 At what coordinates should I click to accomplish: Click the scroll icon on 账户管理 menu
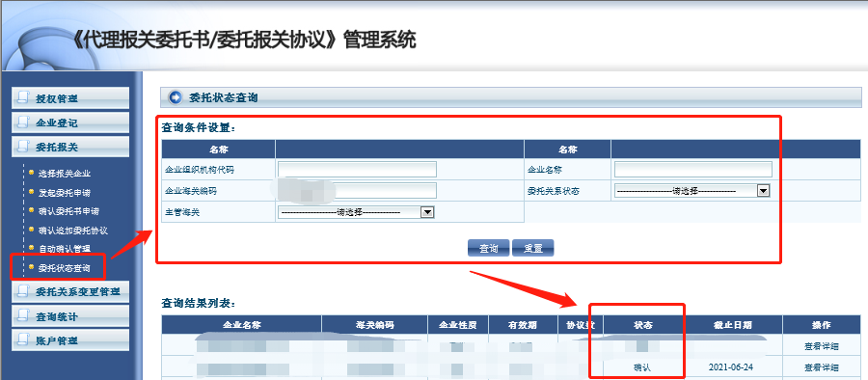[x=23, y=340]
